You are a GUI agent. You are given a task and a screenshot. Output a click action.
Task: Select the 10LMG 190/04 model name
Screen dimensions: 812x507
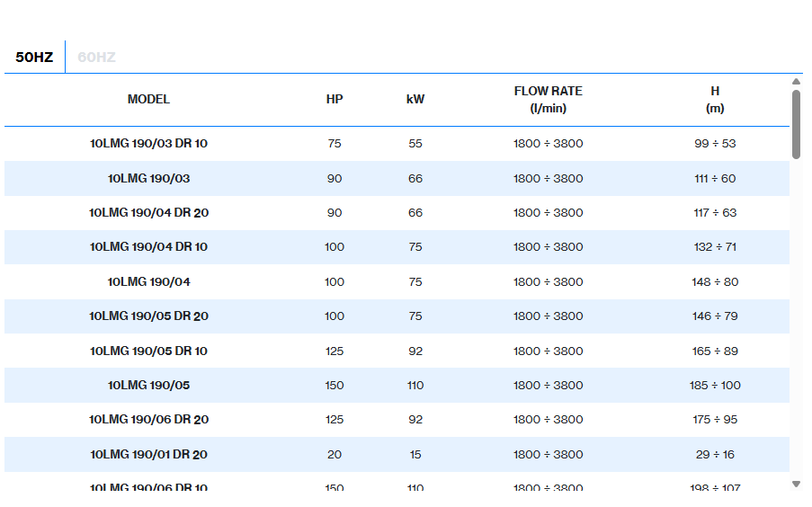(148, 282)
